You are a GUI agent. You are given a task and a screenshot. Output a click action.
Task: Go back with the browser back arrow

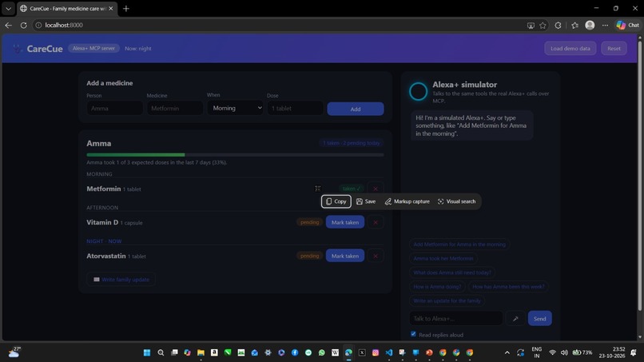point(8,25)
